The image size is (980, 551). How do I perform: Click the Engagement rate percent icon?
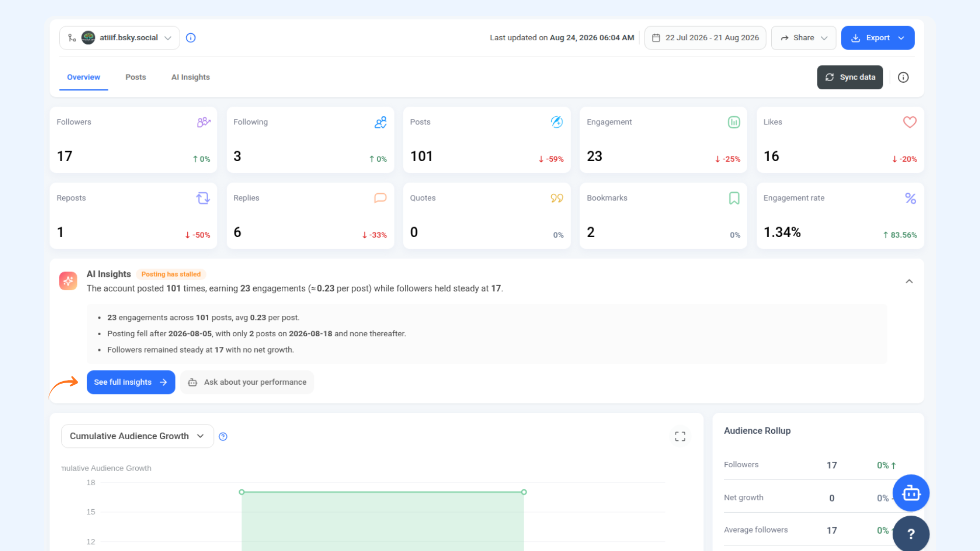pos(910,198)
